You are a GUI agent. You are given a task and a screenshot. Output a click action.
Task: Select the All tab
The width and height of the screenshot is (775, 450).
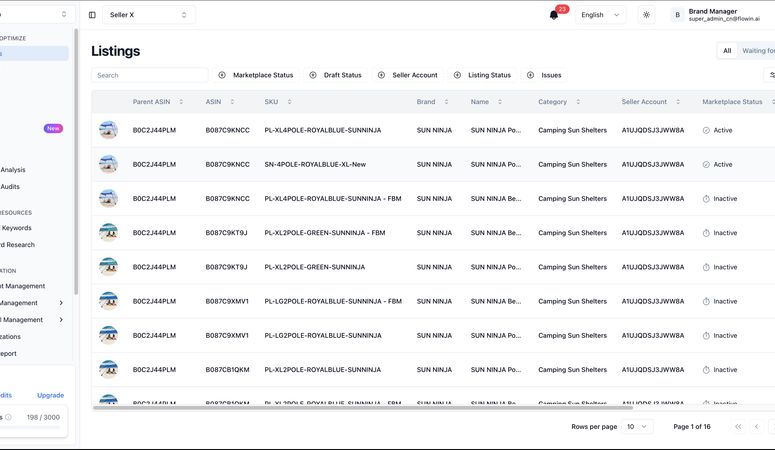(727, 50)
